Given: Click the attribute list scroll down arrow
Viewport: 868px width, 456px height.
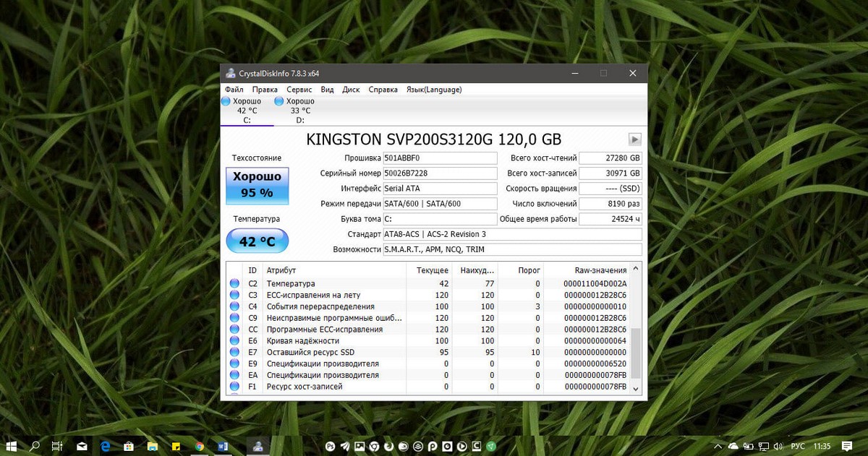Looking at the screenshot, I should 636,389.
